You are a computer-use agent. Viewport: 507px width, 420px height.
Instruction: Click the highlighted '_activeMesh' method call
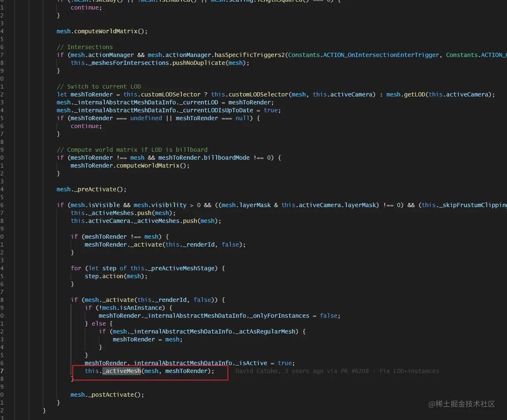click(122, 371)
